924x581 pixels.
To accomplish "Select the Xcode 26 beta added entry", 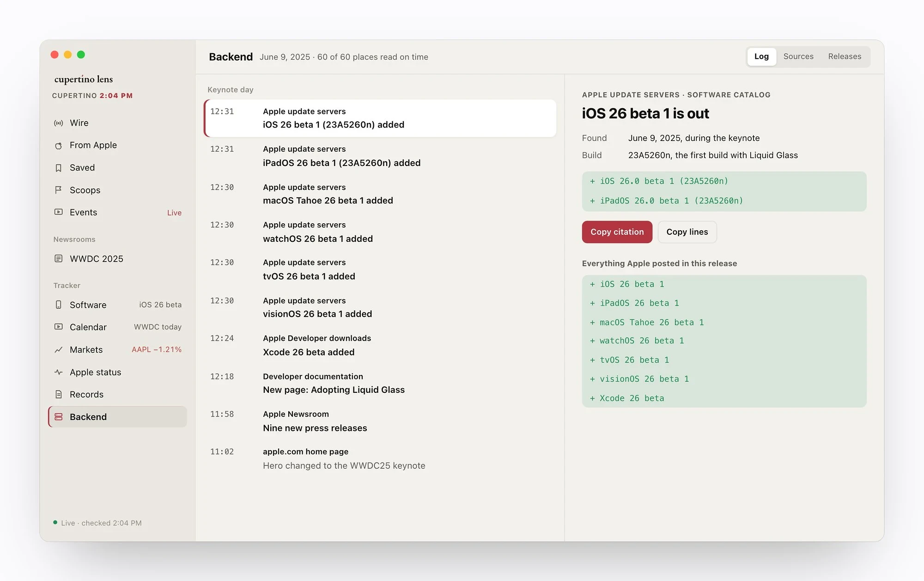I will point(380,345).
